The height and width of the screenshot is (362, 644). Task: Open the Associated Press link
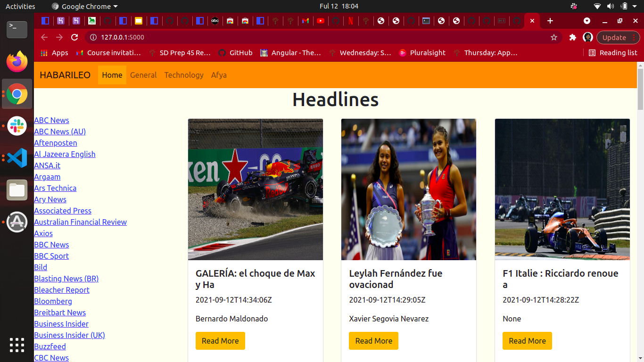[x=63, y=211]
